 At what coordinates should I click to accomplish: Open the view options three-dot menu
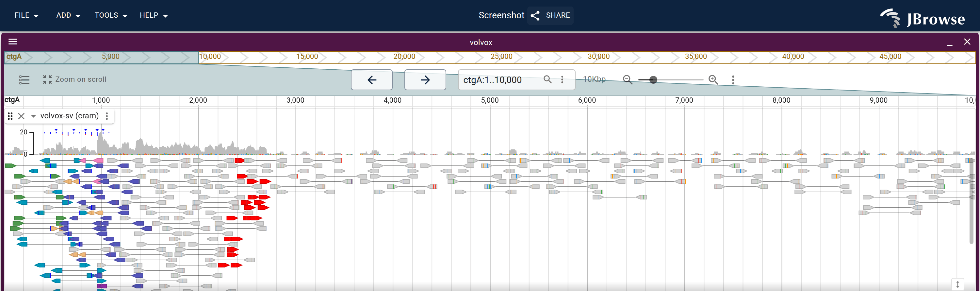pos(733,79)
